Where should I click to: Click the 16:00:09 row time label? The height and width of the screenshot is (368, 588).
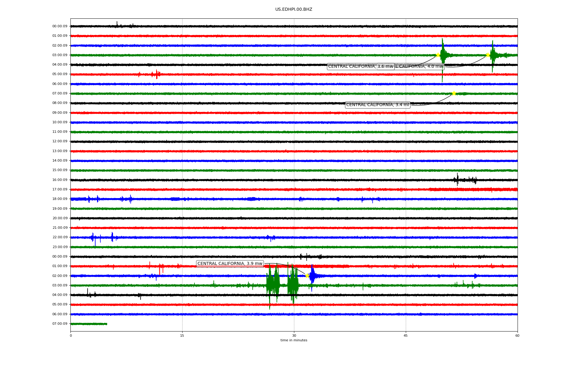point(60,180)
